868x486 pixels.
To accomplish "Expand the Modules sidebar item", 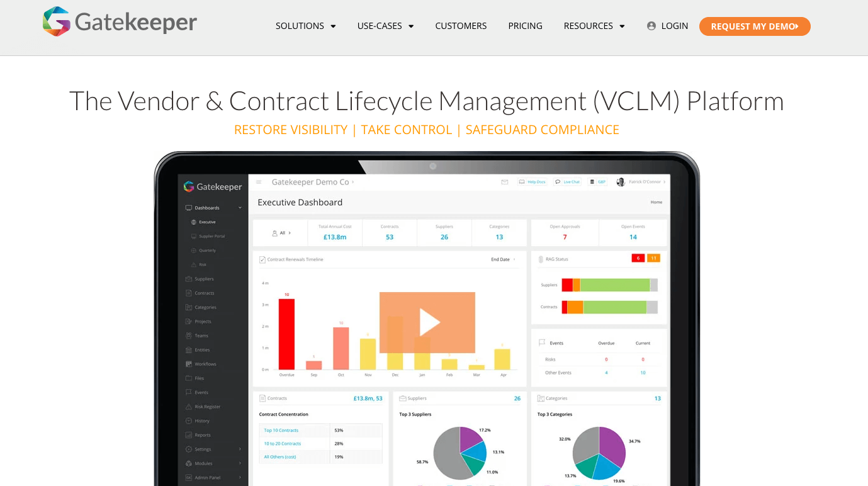I will (x=213, y=463).
